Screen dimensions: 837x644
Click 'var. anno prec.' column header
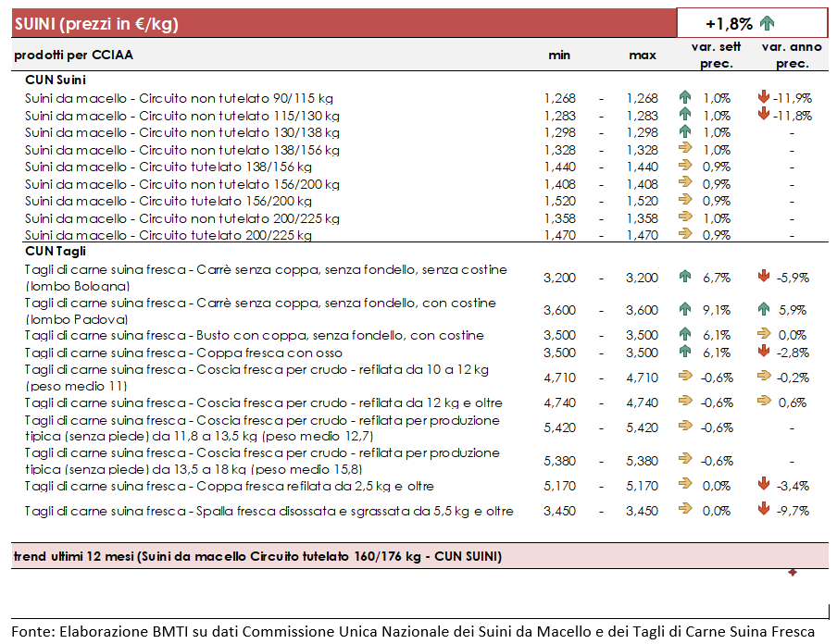pyautogui.click(x=792, y=55)
